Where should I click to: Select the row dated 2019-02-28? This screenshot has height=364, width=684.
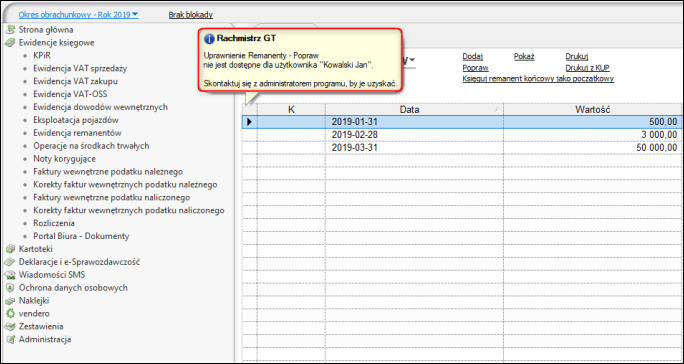pyautogui.click(x=462, y=135)
